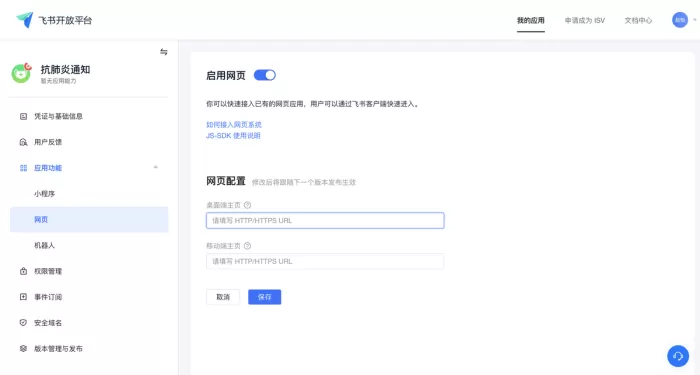Focus the 移动端主页 URL input field
Image resolution: width=700 pixels, height=375 pixels.
coord(325,261)
